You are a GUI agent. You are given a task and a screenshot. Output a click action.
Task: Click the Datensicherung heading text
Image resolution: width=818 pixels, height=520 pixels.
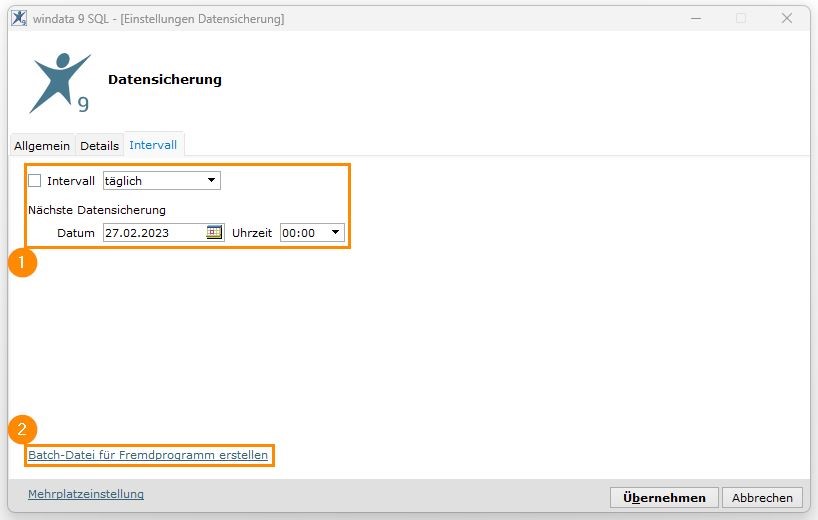[x=165, y=79]
